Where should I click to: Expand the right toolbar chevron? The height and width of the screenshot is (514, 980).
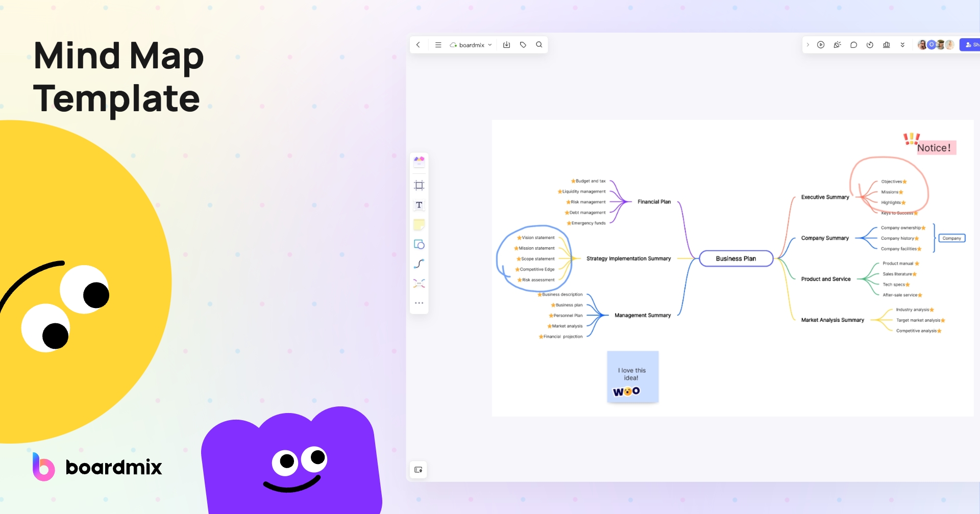tap(808, 45)
